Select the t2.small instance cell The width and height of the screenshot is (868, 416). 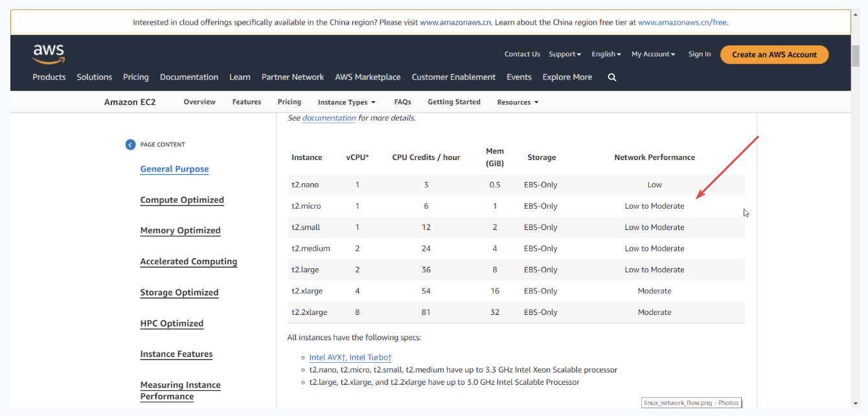click(x=306, y=227)
